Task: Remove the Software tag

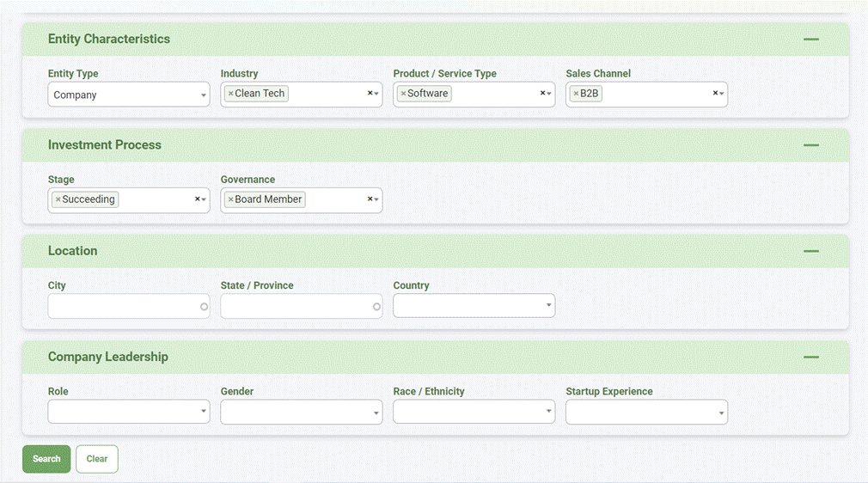Action: (404, 94)
